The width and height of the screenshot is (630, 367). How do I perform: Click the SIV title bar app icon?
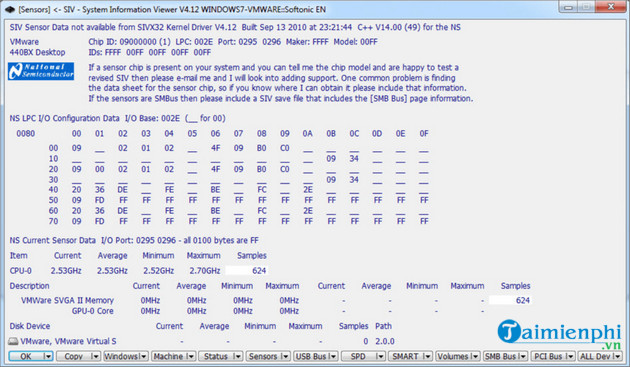point(10,9)
